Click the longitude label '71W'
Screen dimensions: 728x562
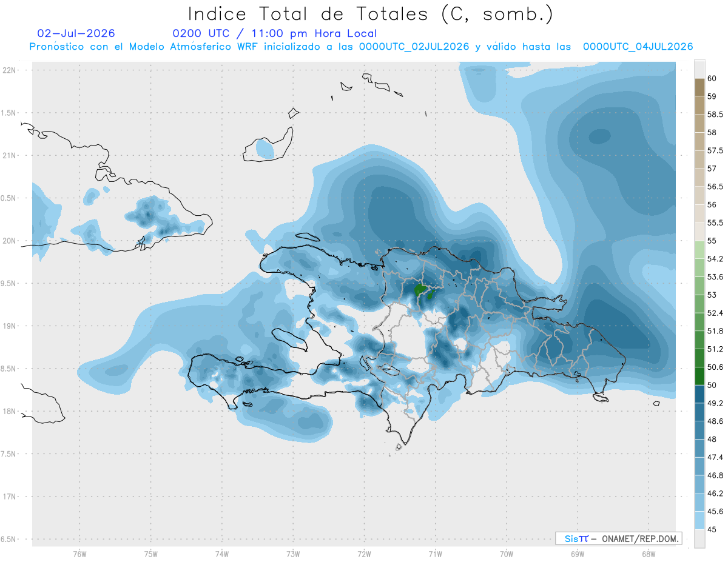click(435, 554)
